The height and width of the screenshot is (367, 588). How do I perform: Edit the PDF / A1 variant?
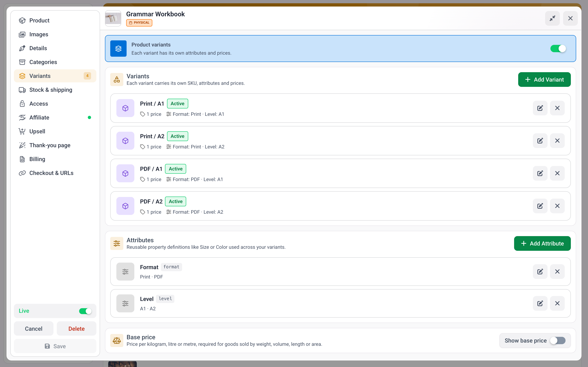[x=540, y=173]
